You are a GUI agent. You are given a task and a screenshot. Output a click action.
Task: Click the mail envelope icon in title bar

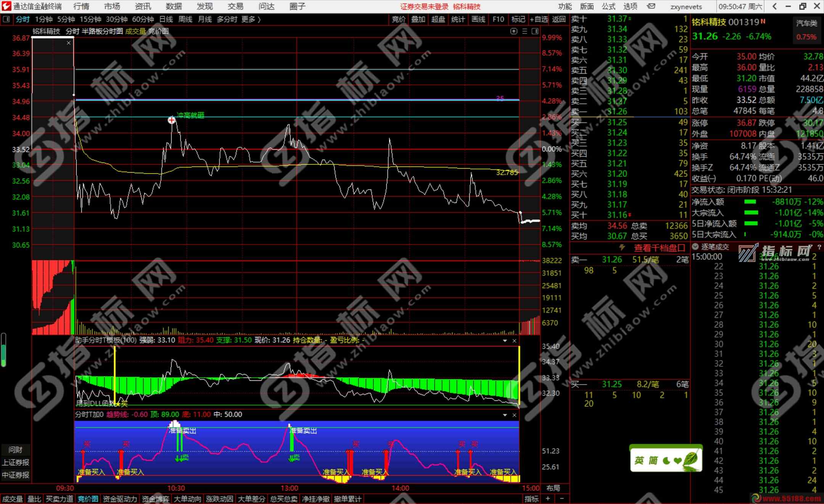[651, 6]
